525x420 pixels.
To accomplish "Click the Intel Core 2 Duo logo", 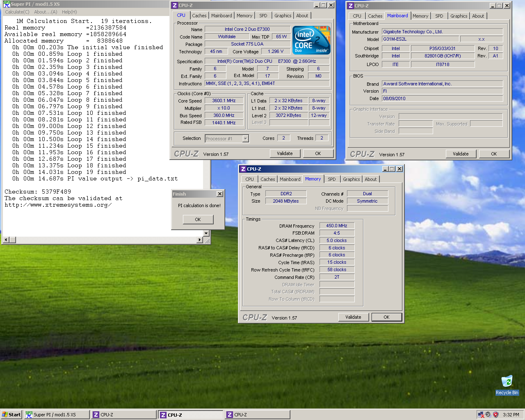I will (312, 40).
